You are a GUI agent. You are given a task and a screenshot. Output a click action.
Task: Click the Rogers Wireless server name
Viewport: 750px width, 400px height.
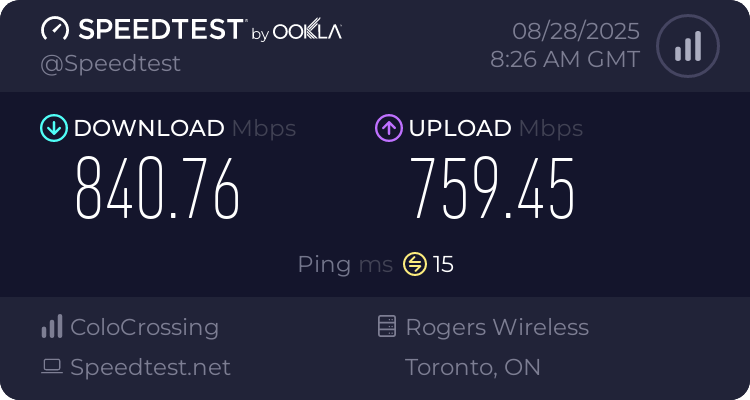pos(497,327)
